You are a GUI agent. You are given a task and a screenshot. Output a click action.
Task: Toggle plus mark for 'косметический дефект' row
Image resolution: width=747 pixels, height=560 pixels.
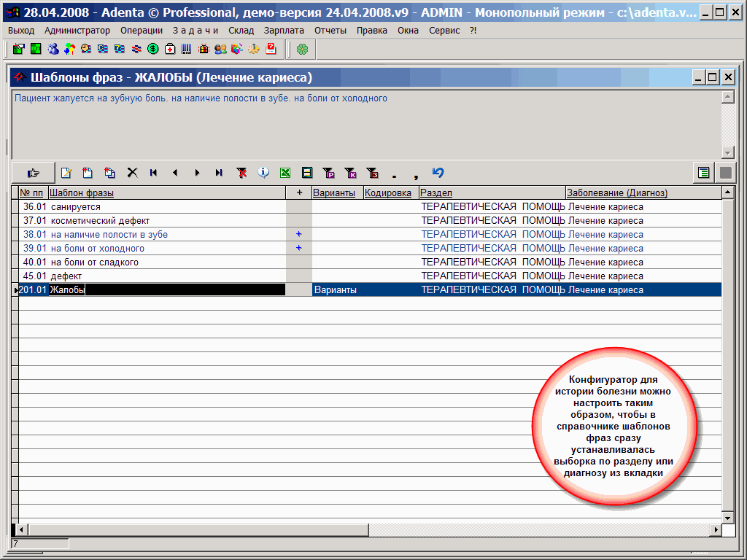click(298, 221)
